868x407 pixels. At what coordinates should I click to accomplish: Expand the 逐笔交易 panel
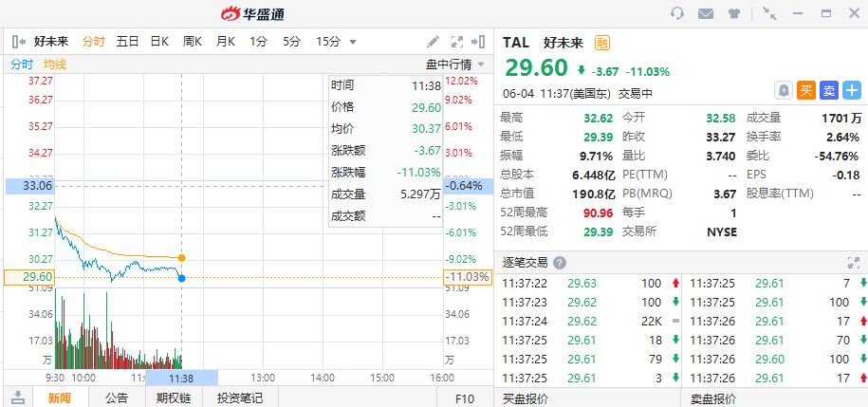[x=853, y=263]
